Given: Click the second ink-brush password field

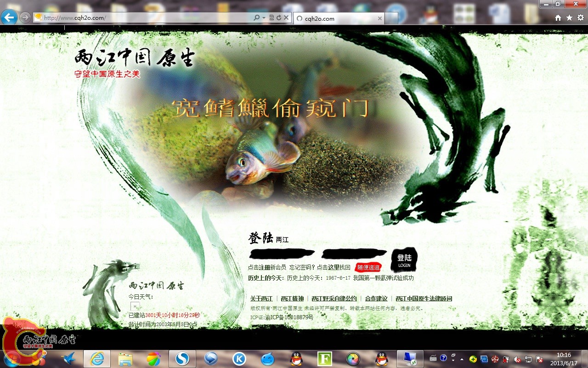Looking at the screenshot, I should tap(354, 253).
